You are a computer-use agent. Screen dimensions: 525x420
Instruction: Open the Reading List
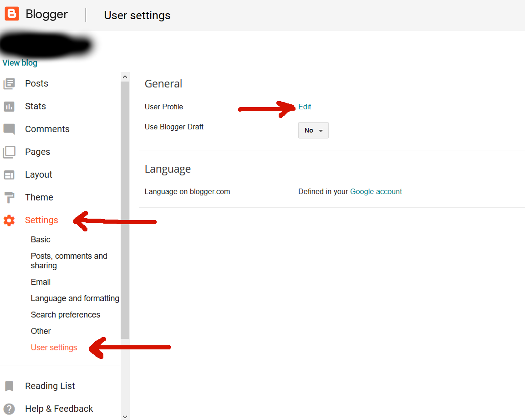(50, 386)
